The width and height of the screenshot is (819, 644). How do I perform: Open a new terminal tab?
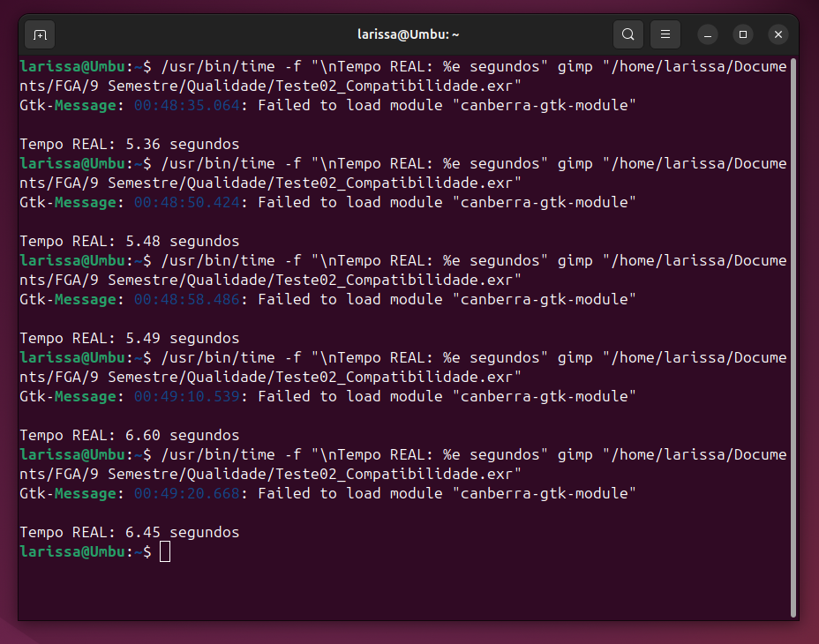pos(40,35)
